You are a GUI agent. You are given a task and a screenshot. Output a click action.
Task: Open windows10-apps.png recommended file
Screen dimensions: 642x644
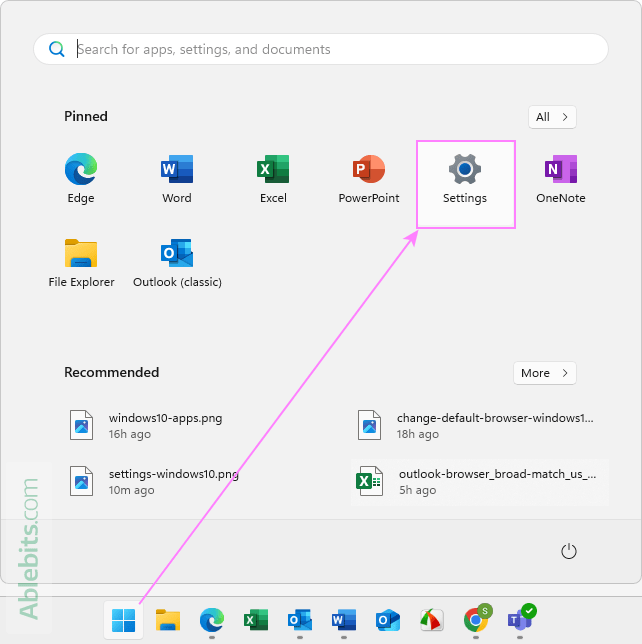[148, 426]
